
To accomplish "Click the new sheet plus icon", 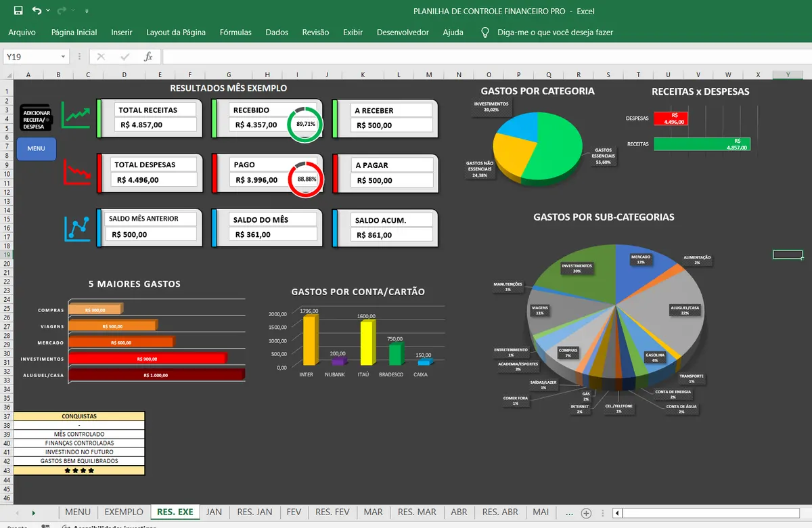I will pos(587,513).
